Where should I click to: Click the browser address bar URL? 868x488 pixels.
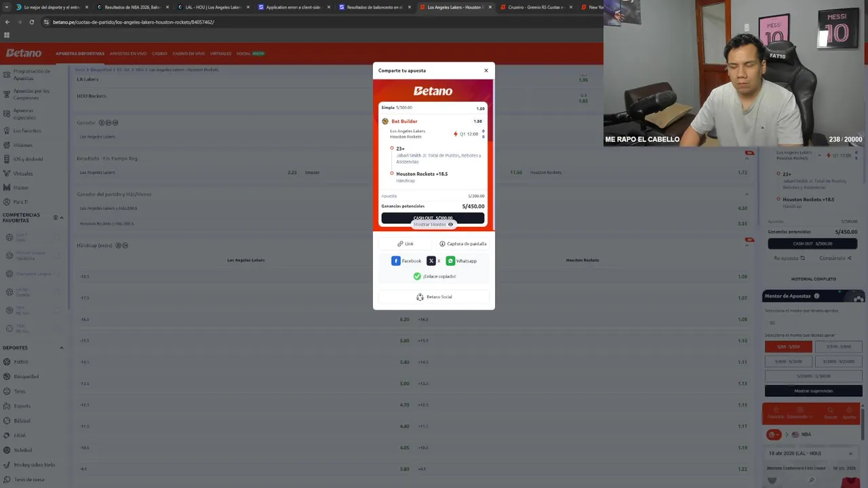(x=134, y=22)
